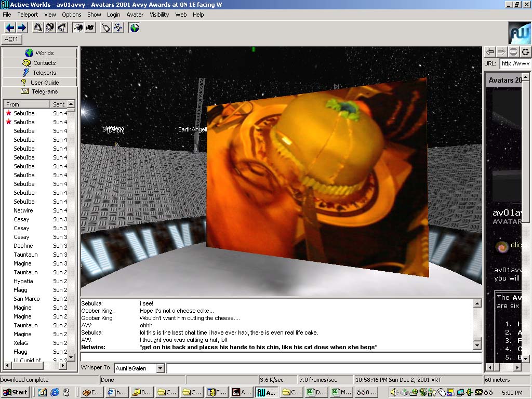Click the Windows Start button
The height and width of the screenshot is (399, 532).
(x=15, y=392)
